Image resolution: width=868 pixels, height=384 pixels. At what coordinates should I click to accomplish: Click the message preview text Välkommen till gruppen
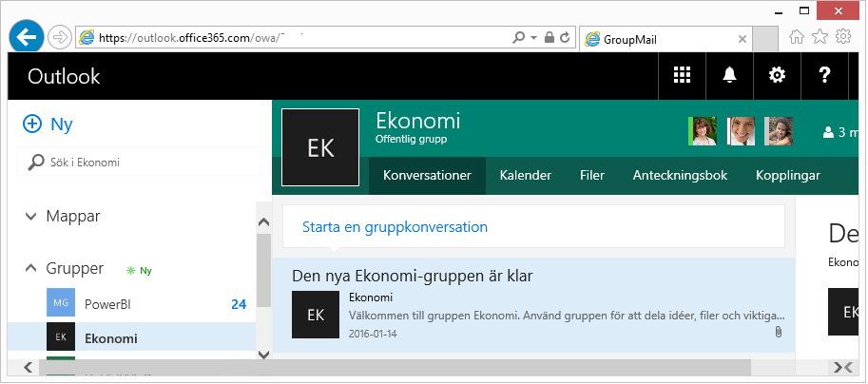click(567, 316)
